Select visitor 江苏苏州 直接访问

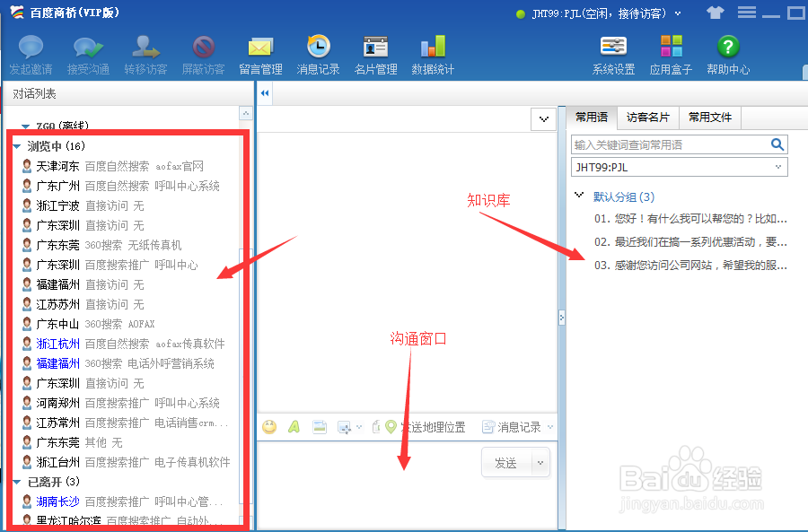[83, 304]
